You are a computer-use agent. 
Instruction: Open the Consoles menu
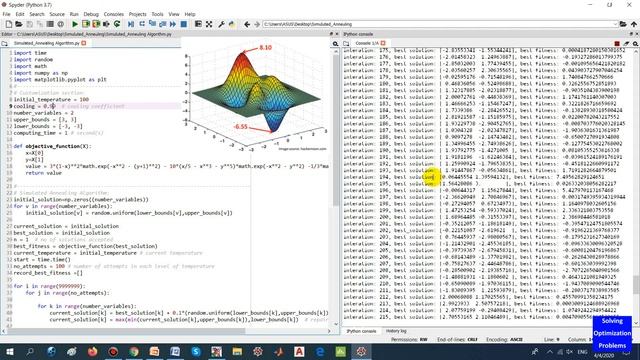[x=113, y=14]
